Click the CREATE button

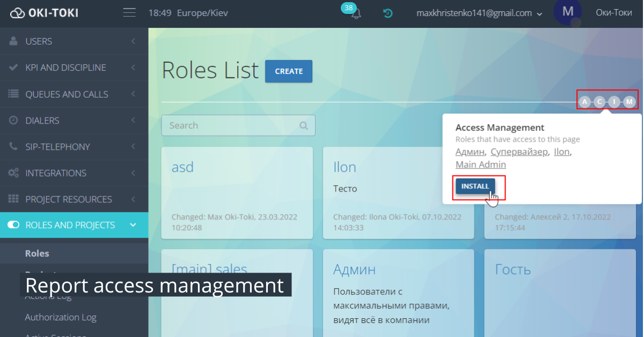[288, 71]
